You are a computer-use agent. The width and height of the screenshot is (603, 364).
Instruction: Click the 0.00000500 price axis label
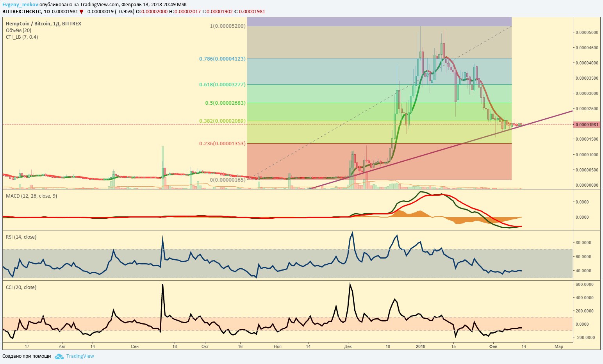587,170
